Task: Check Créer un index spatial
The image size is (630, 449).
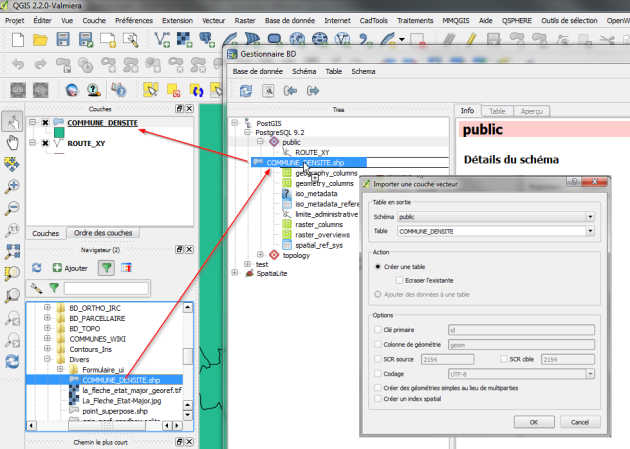Action: 377,398
